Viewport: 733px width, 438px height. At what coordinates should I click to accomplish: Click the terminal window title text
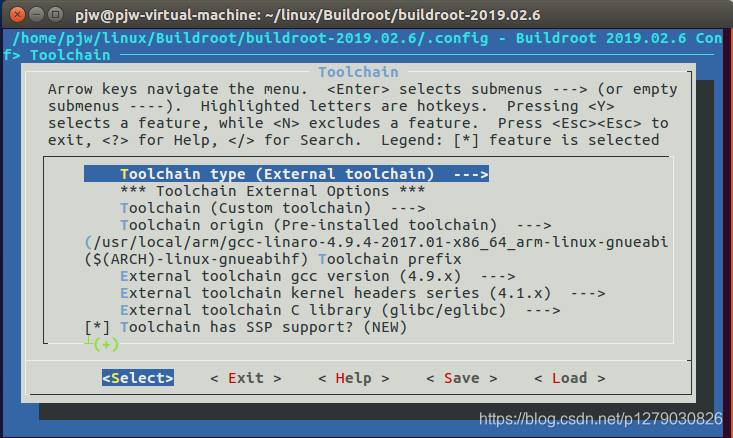click(x=308, y=15)
